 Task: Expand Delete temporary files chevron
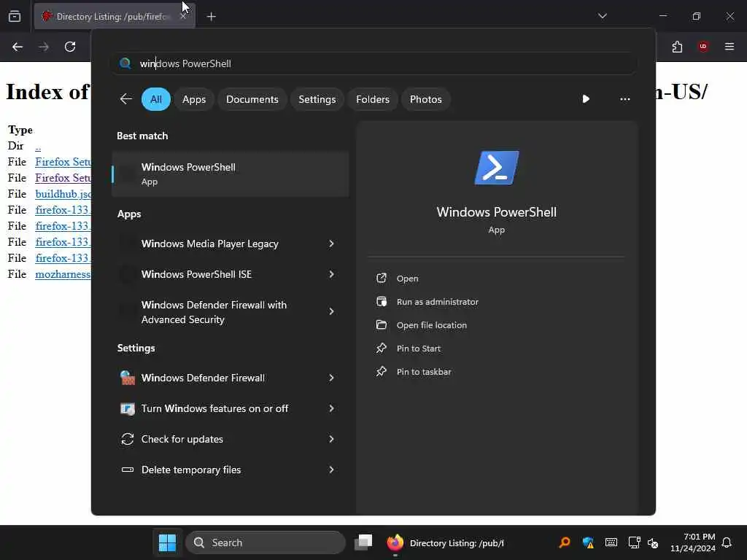click(332, 470)
